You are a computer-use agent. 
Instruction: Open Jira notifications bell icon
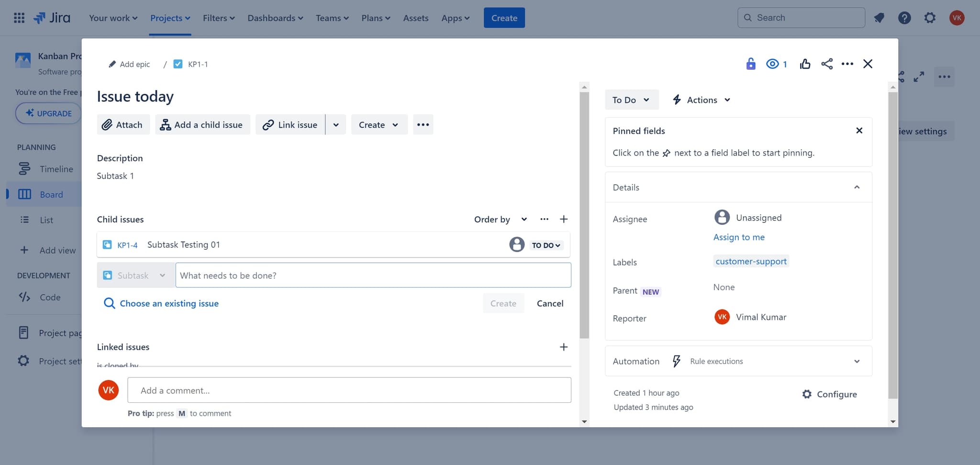879,18
